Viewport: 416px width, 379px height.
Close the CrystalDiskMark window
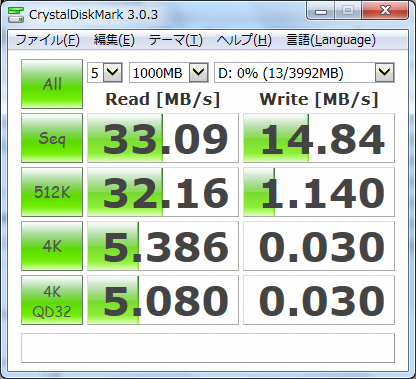pyautogui.click(x=385, y=11)
